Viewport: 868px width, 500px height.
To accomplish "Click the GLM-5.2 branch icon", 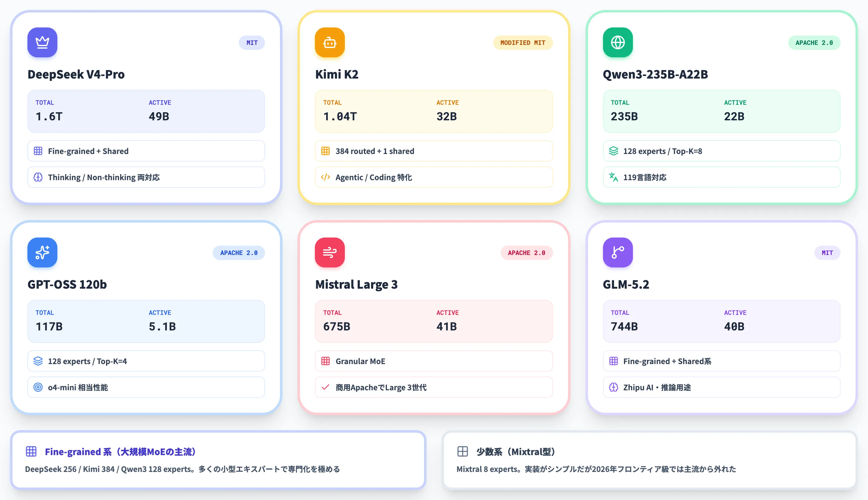I will pyautogui.click(x=618, y=252).
